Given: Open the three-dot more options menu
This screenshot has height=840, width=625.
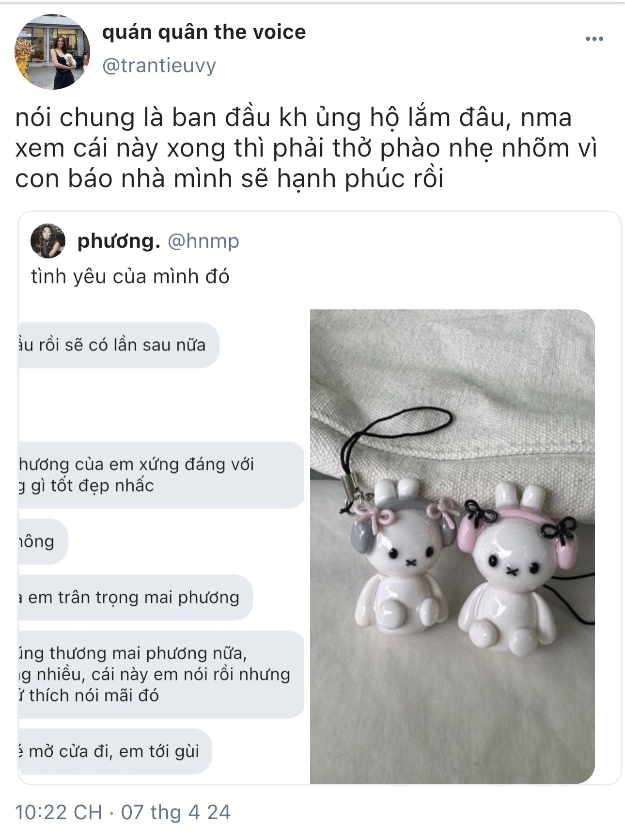Looking at the screenshot, I should pos(594,39).
